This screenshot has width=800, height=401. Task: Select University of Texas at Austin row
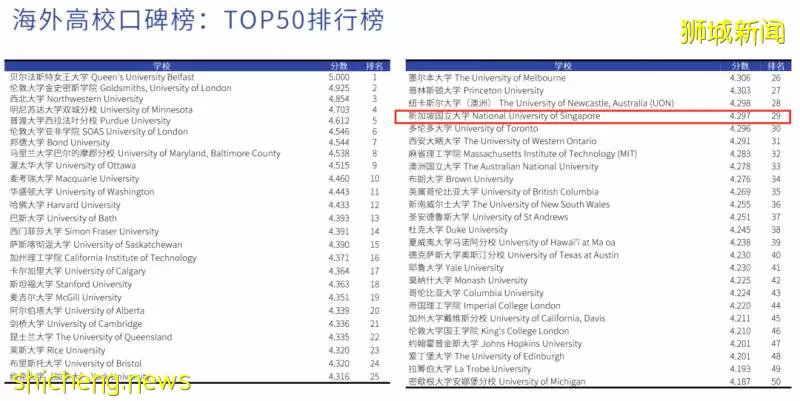tap(514, 255)
